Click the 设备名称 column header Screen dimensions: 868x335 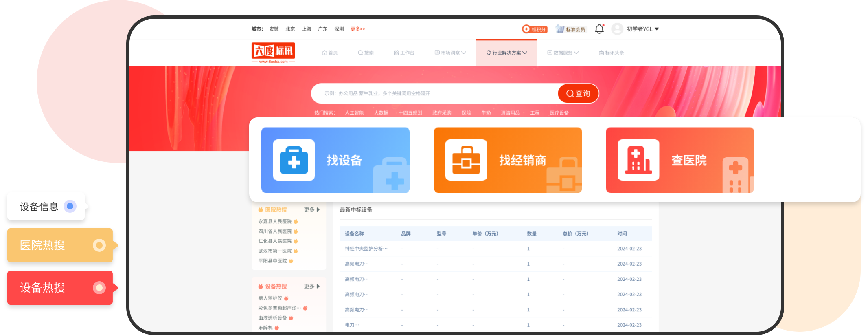(354, 234)
